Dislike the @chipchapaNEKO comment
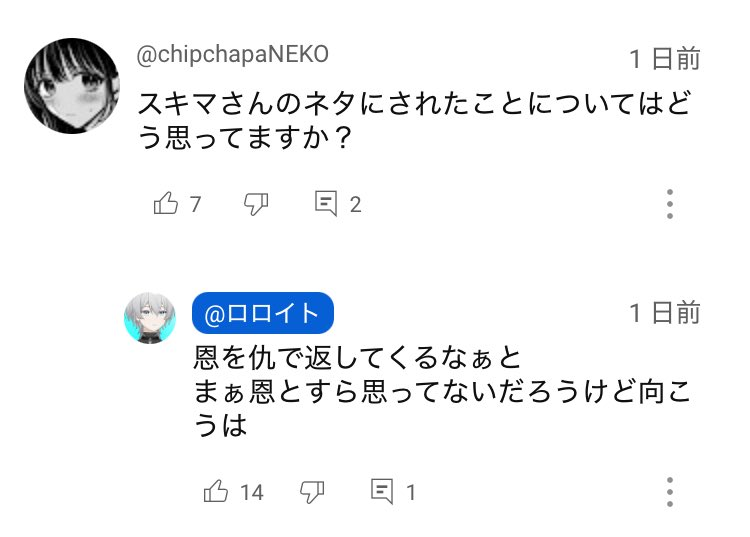Image resolution: width=750 pixels, height=537 pixels. pyautogui.click(x=256, y=204)
